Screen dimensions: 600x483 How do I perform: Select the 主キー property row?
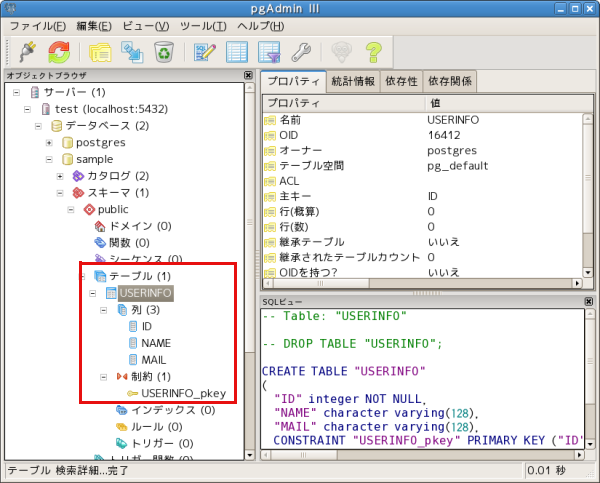pos(422,196)
